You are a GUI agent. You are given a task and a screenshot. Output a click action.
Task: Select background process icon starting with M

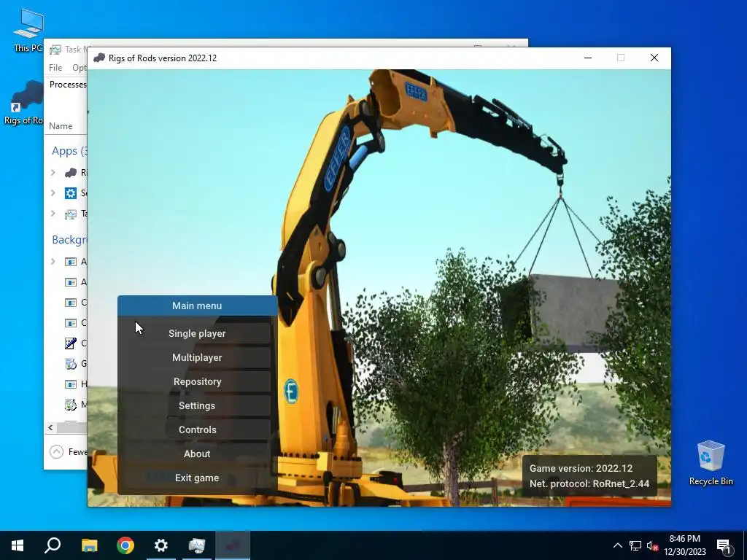coord(71,405)
